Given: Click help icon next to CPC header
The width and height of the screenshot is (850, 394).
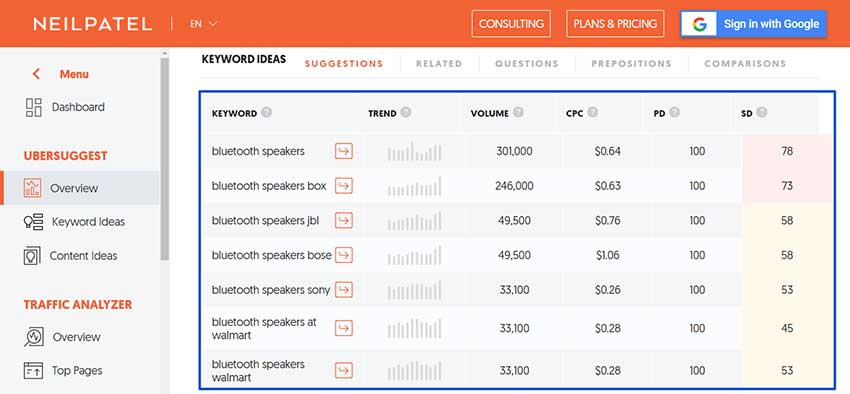Looking at the screenshot, I should 593,113.
